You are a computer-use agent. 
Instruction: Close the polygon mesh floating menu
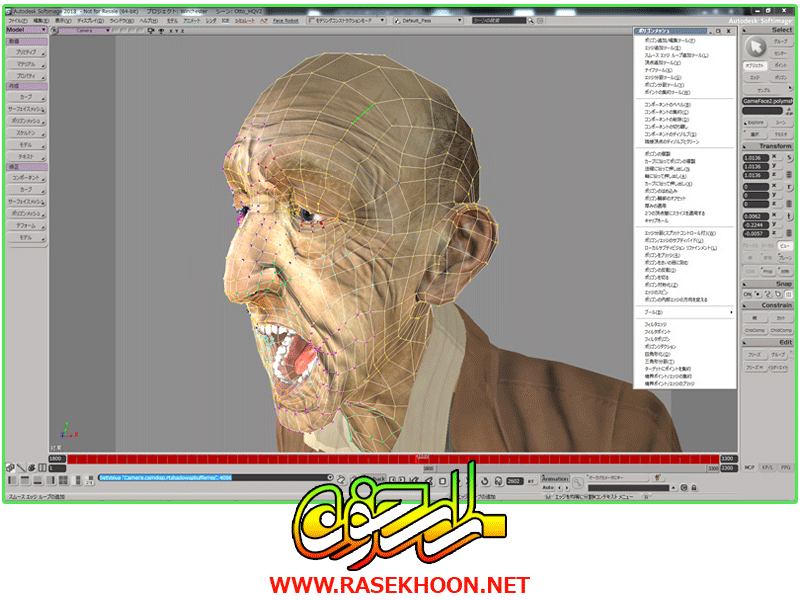729,31
